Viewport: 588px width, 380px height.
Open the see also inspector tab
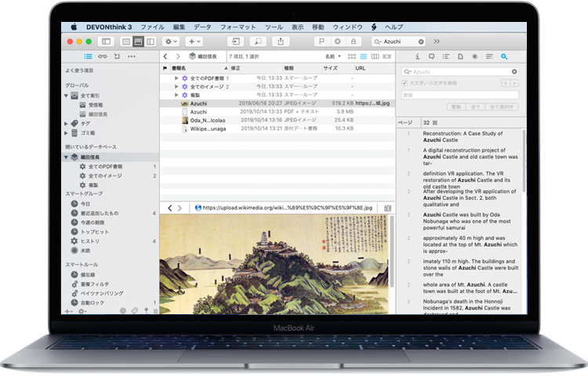pos(489,56)
